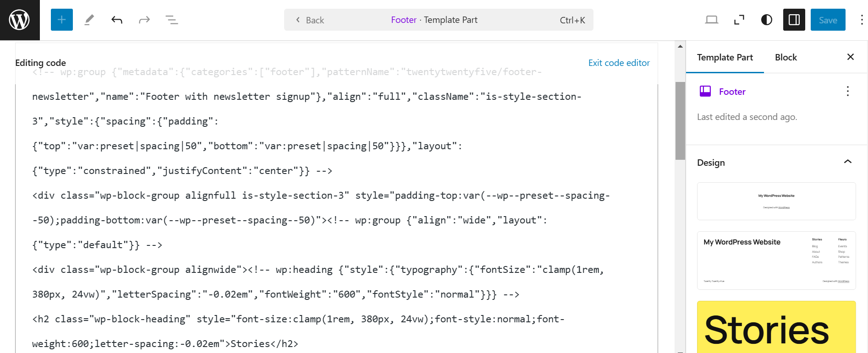This screenshot has width=868, height=353.
Task: Close the Settings sidebar
Action: tap(851, 57)
